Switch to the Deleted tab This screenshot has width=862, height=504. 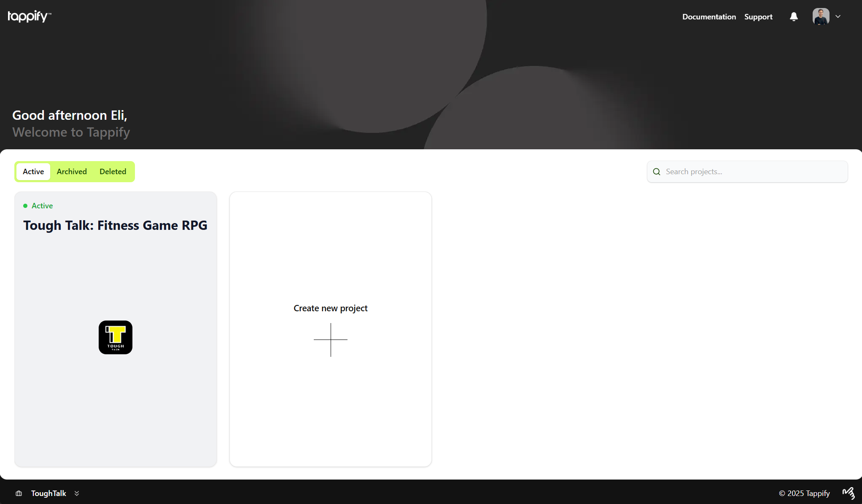(113, 172)
